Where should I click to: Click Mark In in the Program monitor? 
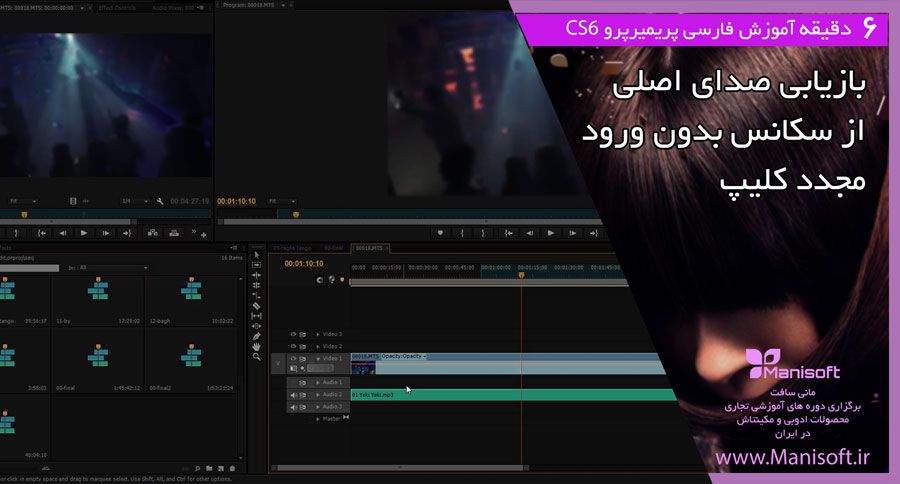tap(462, 233)
